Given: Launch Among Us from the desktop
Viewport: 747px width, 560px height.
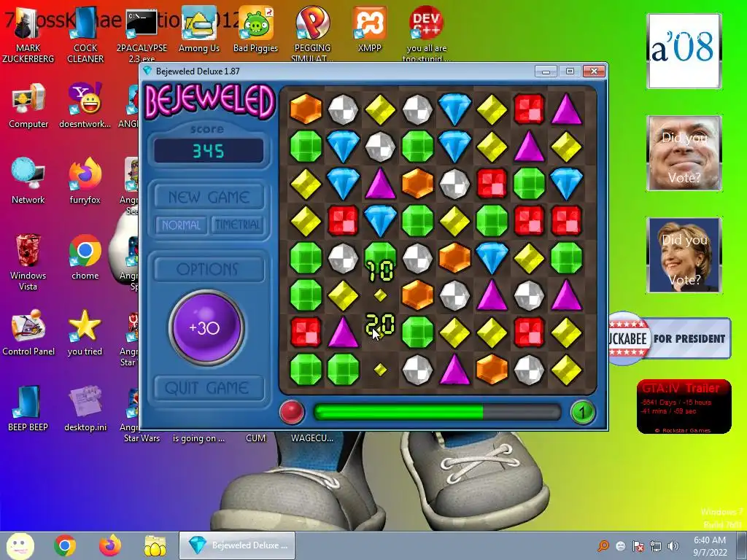Looking at the screenshot, I should (x=198, y=29).
